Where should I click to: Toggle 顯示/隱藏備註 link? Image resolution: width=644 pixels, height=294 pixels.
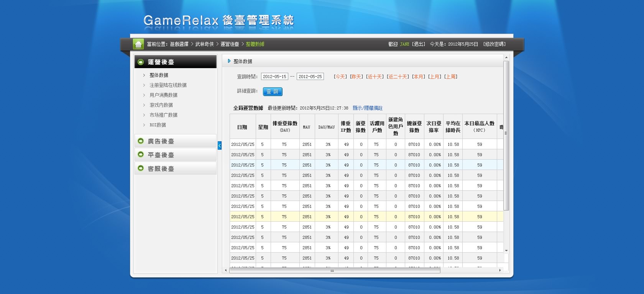[x=368, y=108]
